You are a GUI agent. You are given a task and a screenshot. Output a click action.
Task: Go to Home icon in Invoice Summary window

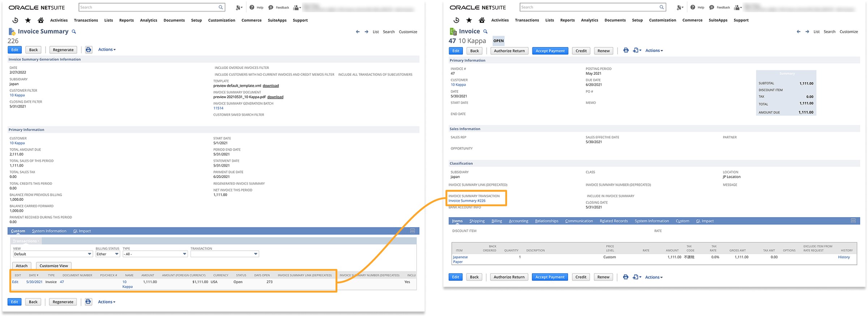click(41, 20)
